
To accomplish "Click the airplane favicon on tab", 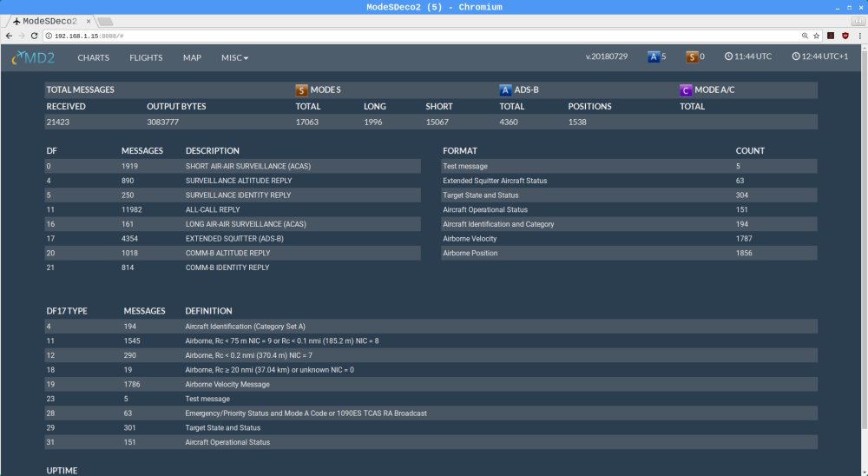I will pyautogui.click(x=16, y=21).
